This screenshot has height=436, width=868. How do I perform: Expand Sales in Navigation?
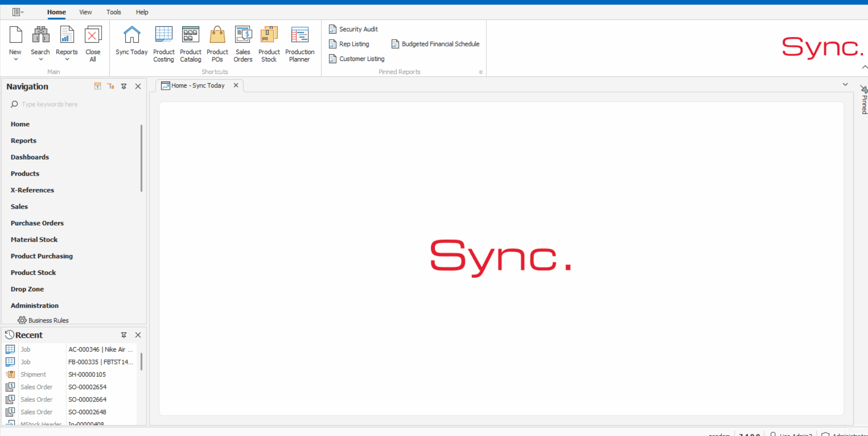19,207
